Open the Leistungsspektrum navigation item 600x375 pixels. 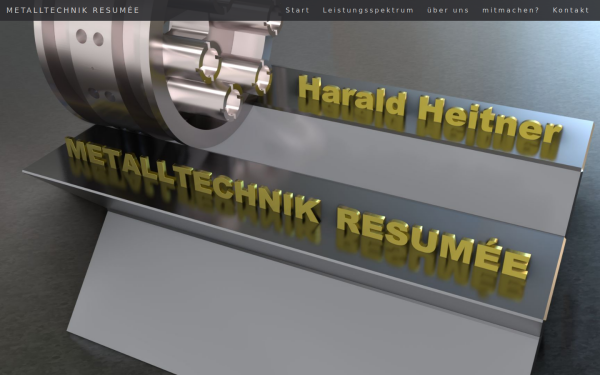(x=368, y=10)
